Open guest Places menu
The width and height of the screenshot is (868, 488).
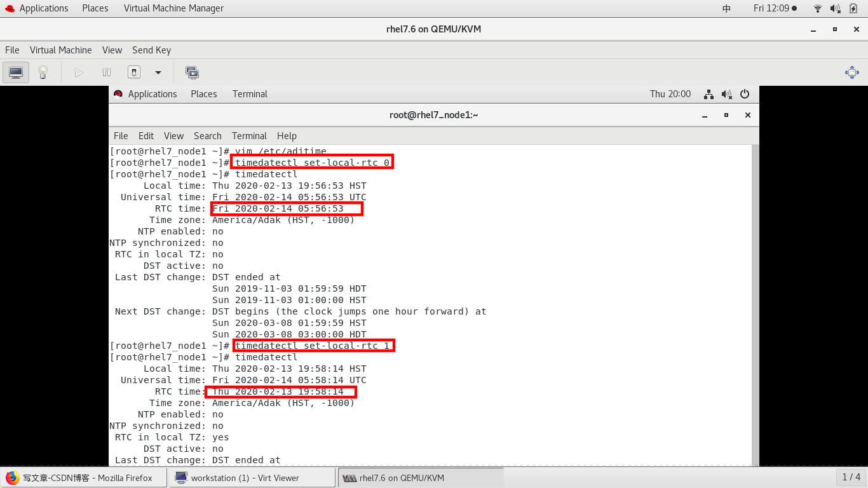point(204,94)
